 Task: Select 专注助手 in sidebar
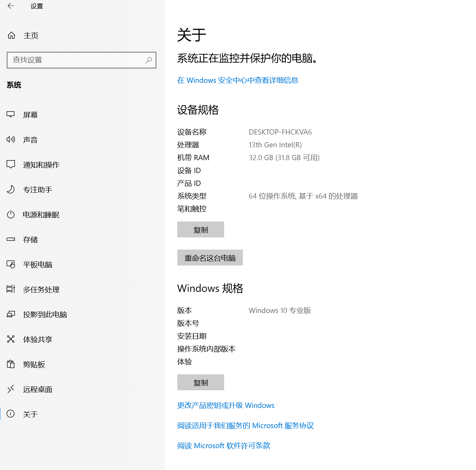[x=82, y=190]
